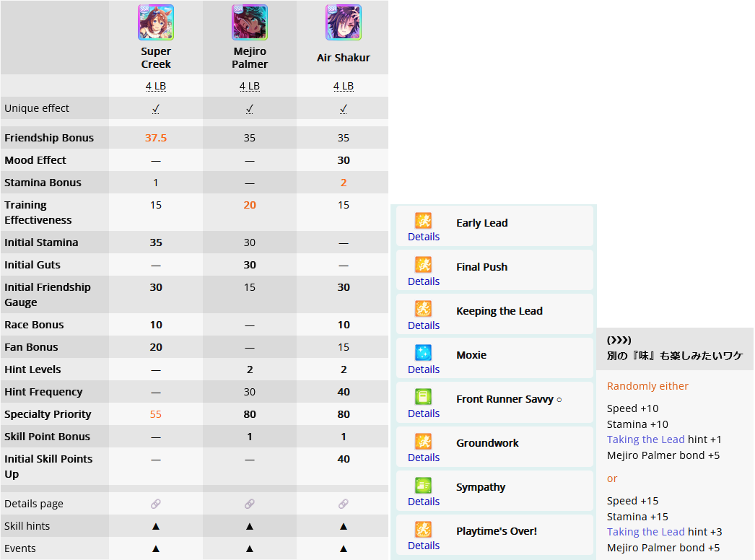This screenshot has height=560, width=755.
Task: Click the Front Runner Savvy green icon
Action: [423, 397]
